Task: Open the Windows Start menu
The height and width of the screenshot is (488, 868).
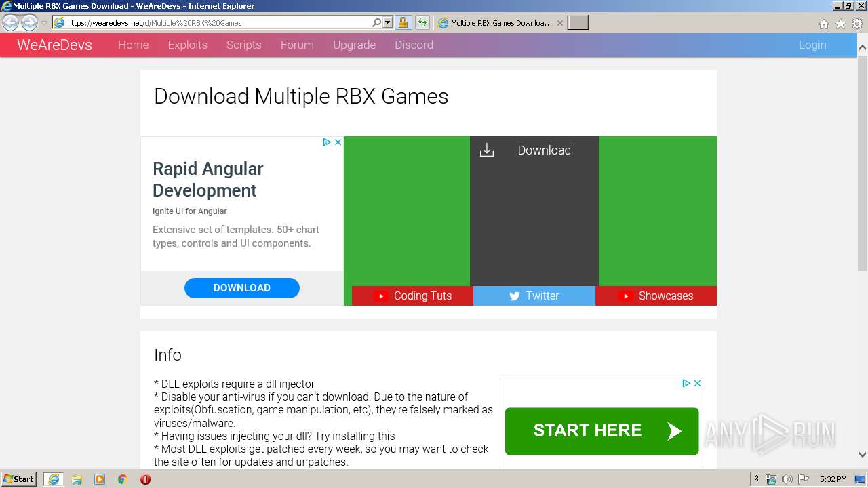Action: click(x=19, y=479)
